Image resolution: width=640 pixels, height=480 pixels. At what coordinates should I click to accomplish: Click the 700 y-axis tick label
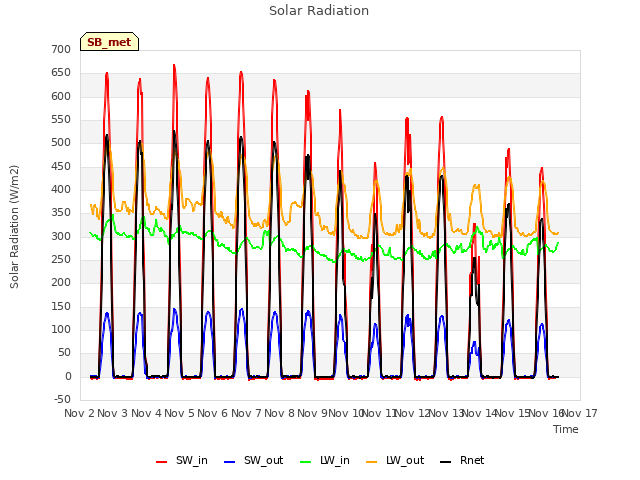(61, 49)
